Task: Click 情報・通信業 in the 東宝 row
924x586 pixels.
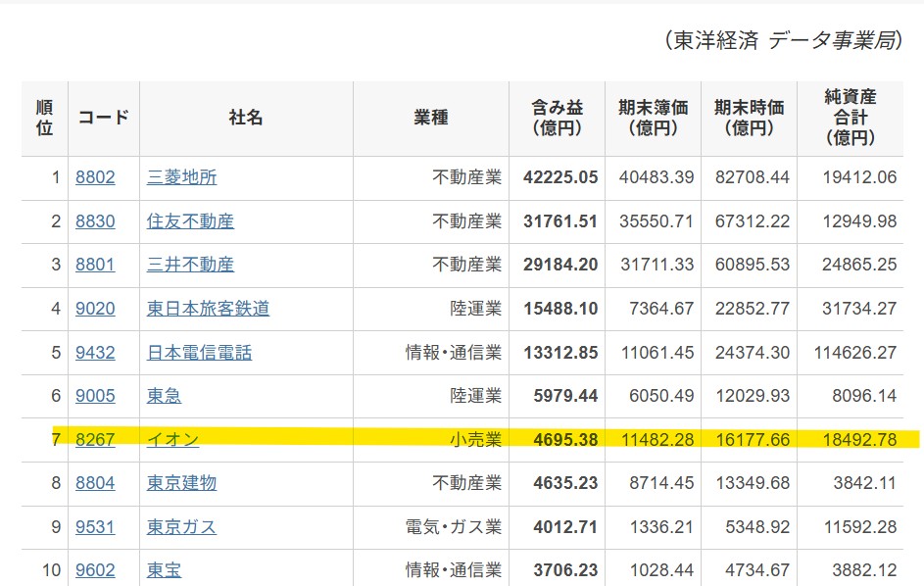Action: [x=454, y=570]
